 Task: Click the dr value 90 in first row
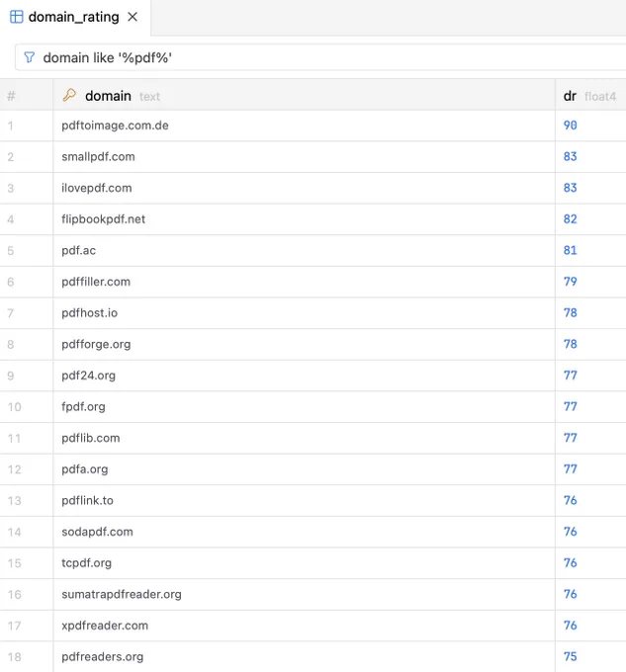[x=571, y=126]
